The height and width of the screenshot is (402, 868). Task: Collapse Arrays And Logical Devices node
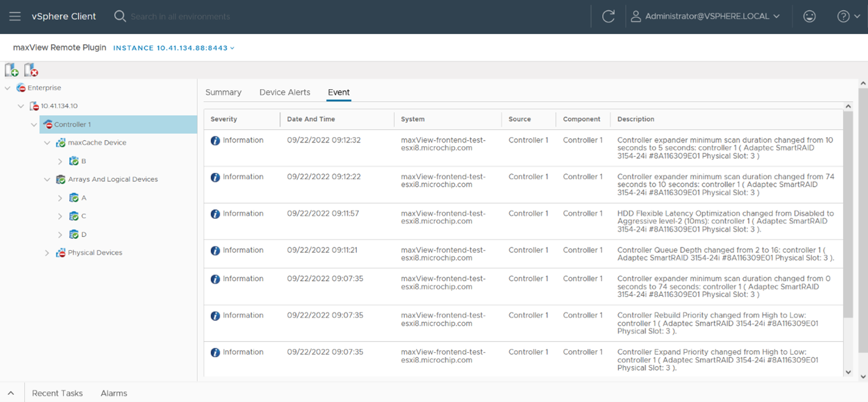pos(47,179)
